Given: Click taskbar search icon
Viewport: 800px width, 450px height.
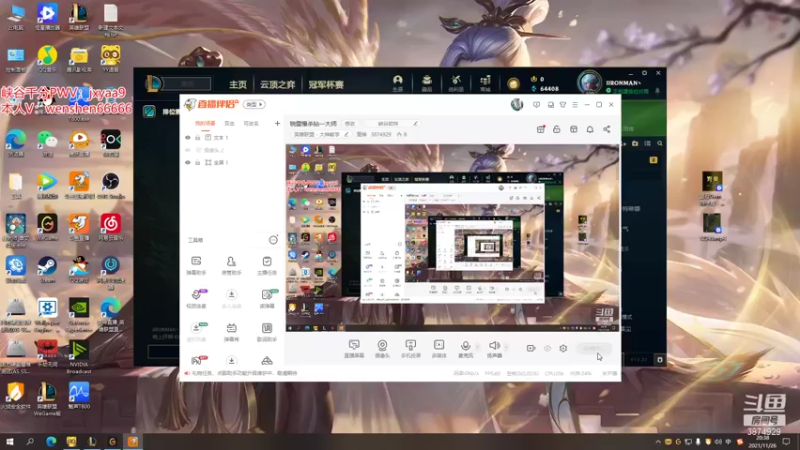Looking at the screenshot, I should [30, 442].
